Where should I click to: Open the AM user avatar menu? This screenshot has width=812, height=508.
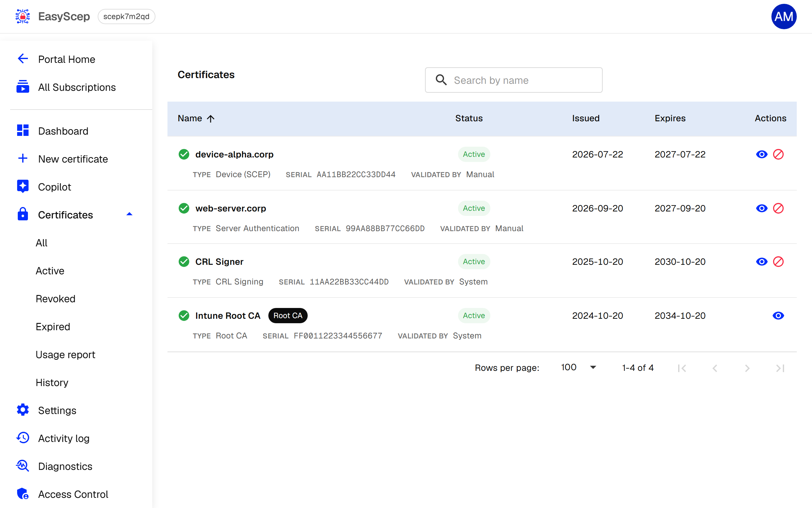click(783, 17)
